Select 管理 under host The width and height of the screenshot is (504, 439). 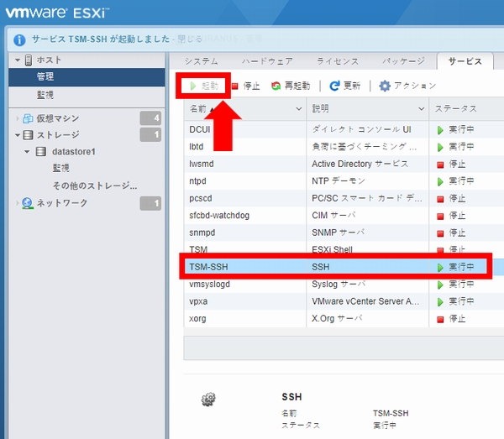(87, 77)
